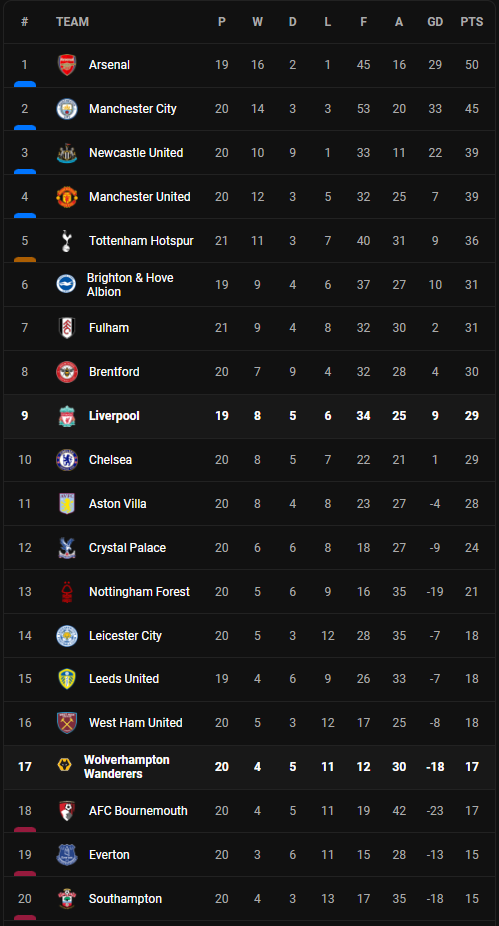
Task: Select the Tottenham Hotspur cockerel logo
Action: pos(67,241)
